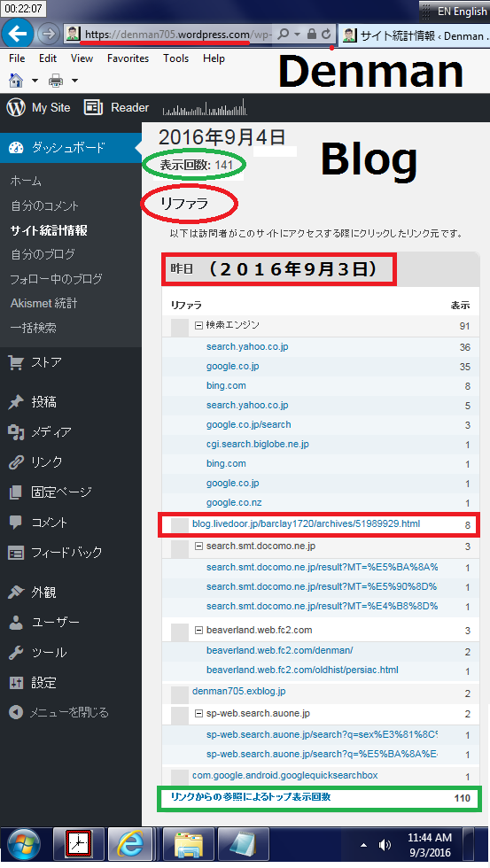Open フィードバック with the form icon
The width and height of the screenshot is (490, 868).
(x=16, y=553)
